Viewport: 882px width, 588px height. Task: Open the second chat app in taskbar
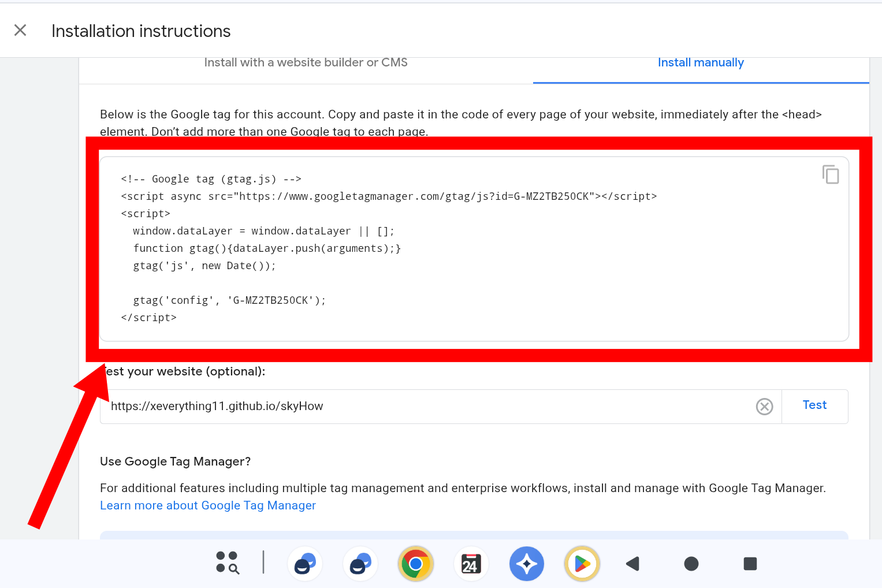360,564
